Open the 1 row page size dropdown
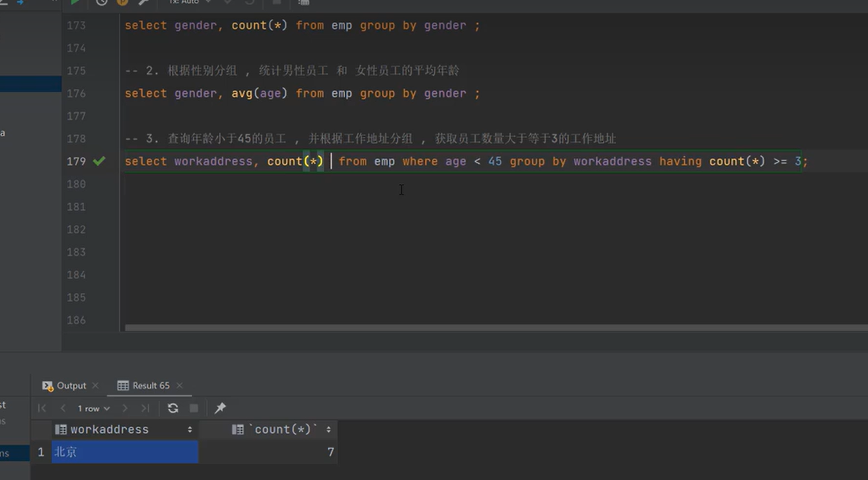This screenshot has height=480, width=868. tap(94, 409)
